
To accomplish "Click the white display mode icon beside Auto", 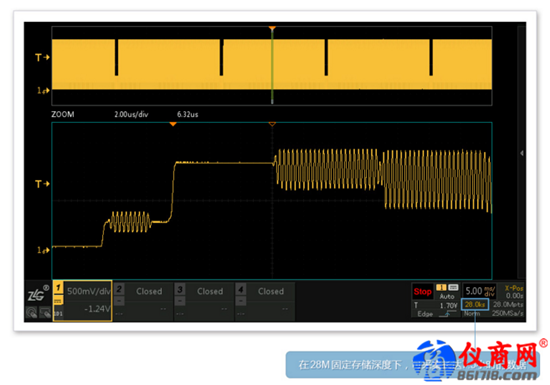I will 453,288.
